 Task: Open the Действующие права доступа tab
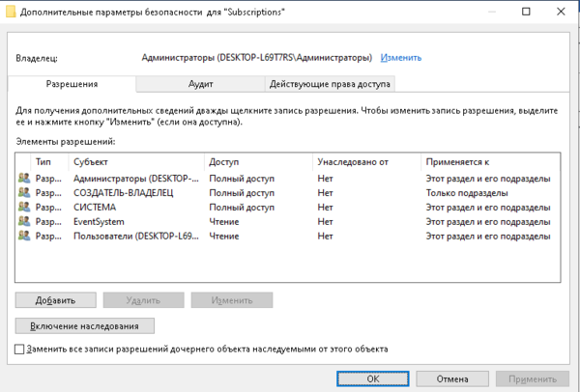tap(330, 84)
